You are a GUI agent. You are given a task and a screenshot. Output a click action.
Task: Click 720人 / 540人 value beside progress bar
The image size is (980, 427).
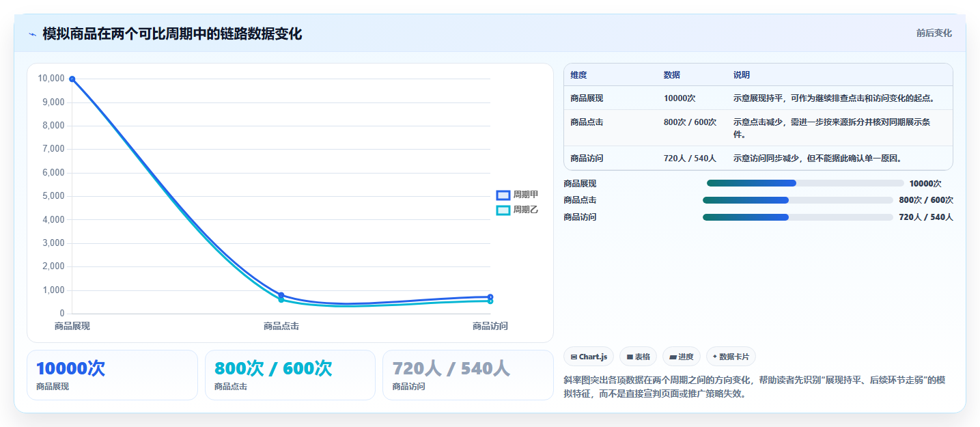(x=926, y=217)
